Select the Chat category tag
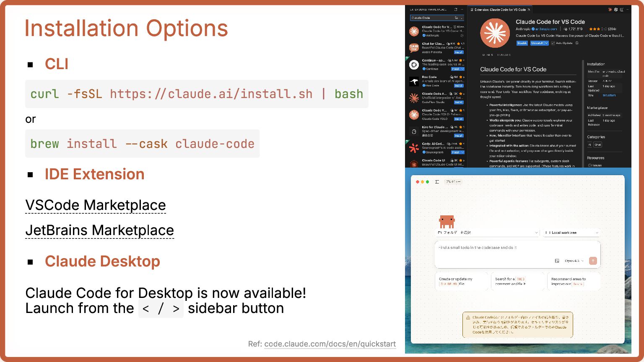Image resolution: width=644 pixels, height=362 pixels. pos(597,145)
